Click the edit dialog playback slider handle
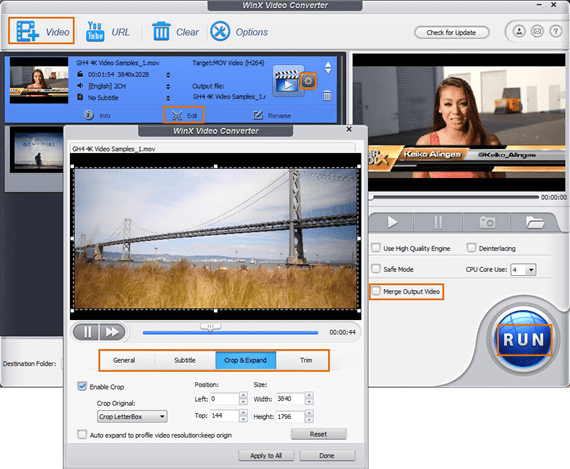This screenshot has height=469, width=570. [x=210, y=327]
